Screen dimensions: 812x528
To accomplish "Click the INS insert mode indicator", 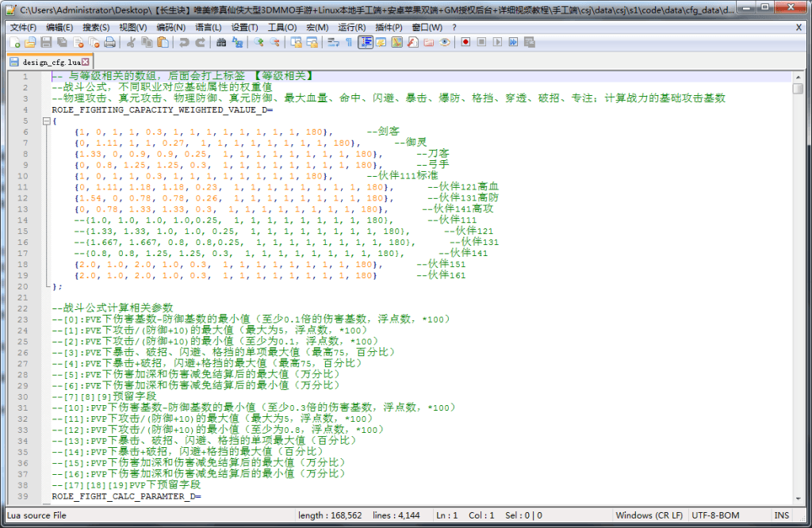I will pos(782,515).
